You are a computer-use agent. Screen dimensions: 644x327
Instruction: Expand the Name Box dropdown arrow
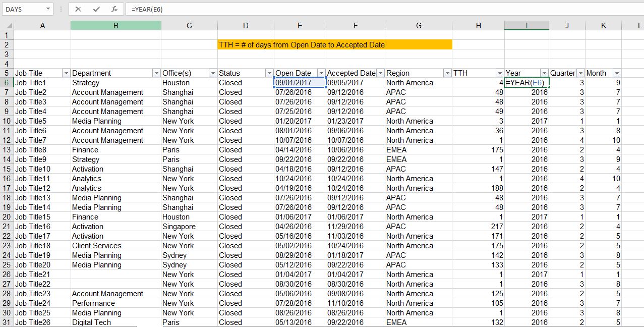[48, 9]
